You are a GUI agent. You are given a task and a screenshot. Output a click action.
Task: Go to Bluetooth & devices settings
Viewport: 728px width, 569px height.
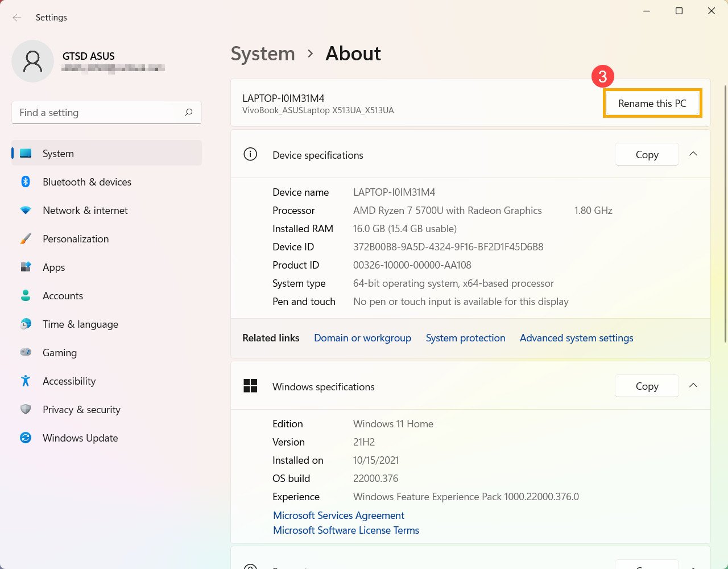(x=107, y=182)
